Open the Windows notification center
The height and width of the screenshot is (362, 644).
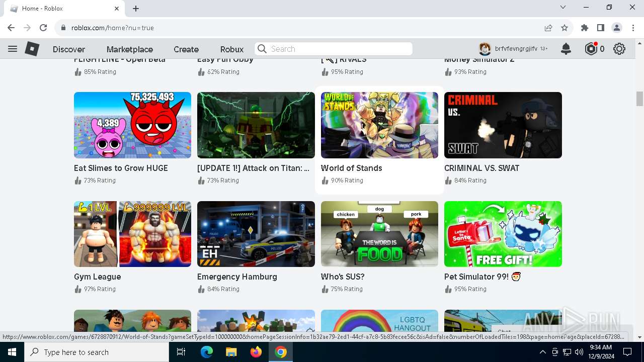tap(627, 352)
